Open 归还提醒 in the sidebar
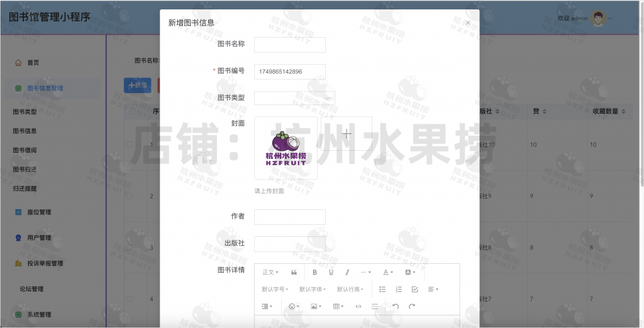The height and width of the screenshot is (328, 644). pos(25,189)
